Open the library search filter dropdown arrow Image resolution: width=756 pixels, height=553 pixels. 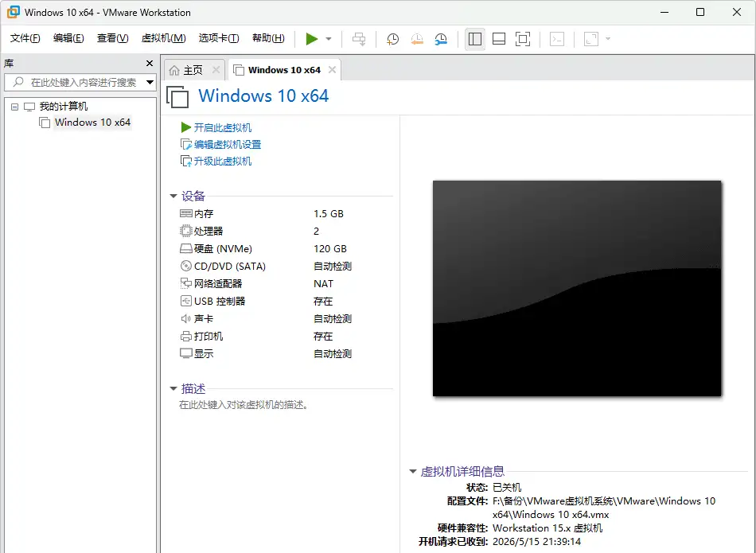(x=150, y=83)
